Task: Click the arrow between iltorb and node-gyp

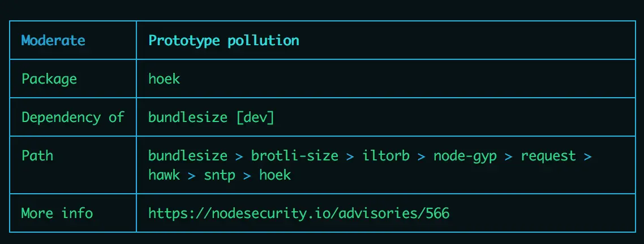Action: pyautogui.click(x=422, y=156)
